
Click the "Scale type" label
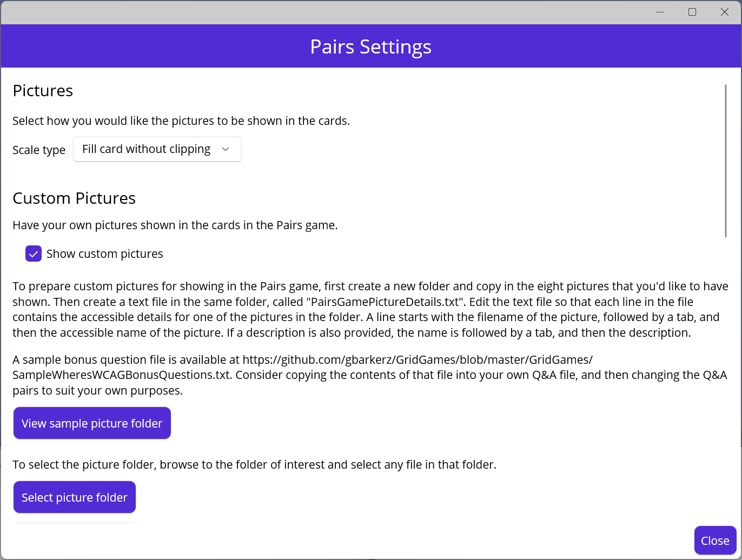click(39, 150)
